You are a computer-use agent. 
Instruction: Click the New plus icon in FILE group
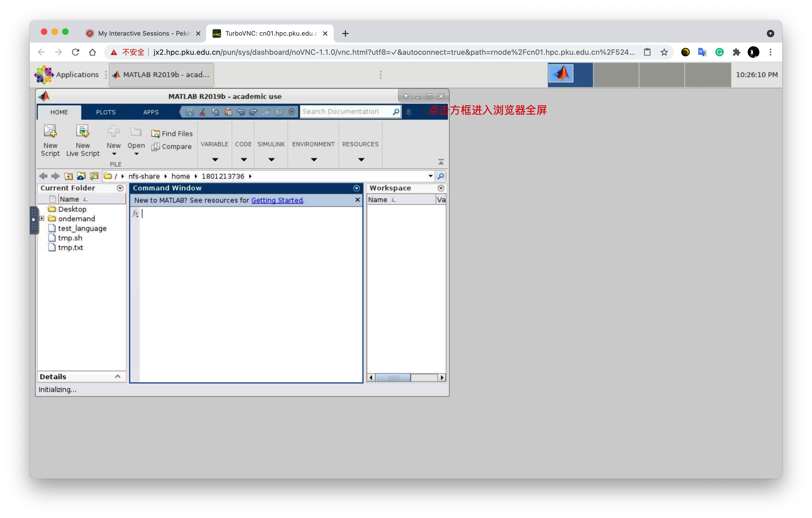[114, 132]
